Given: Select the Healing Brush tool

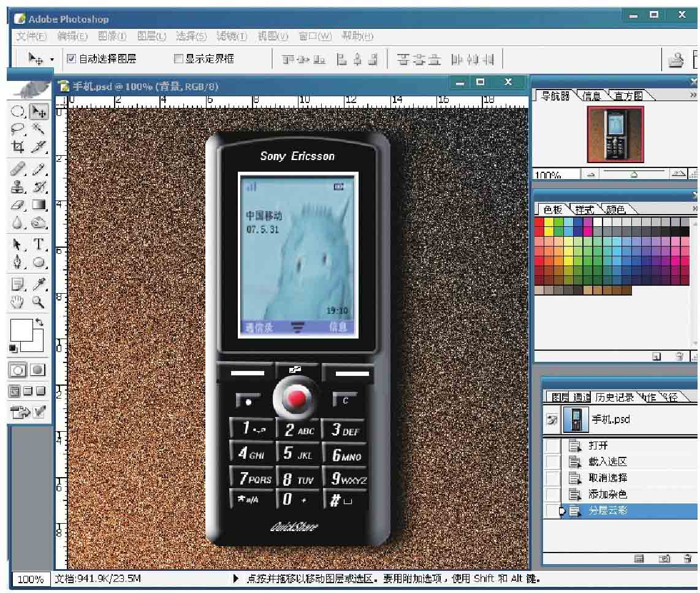Looking at the screenshot, I should click(17, 169).
